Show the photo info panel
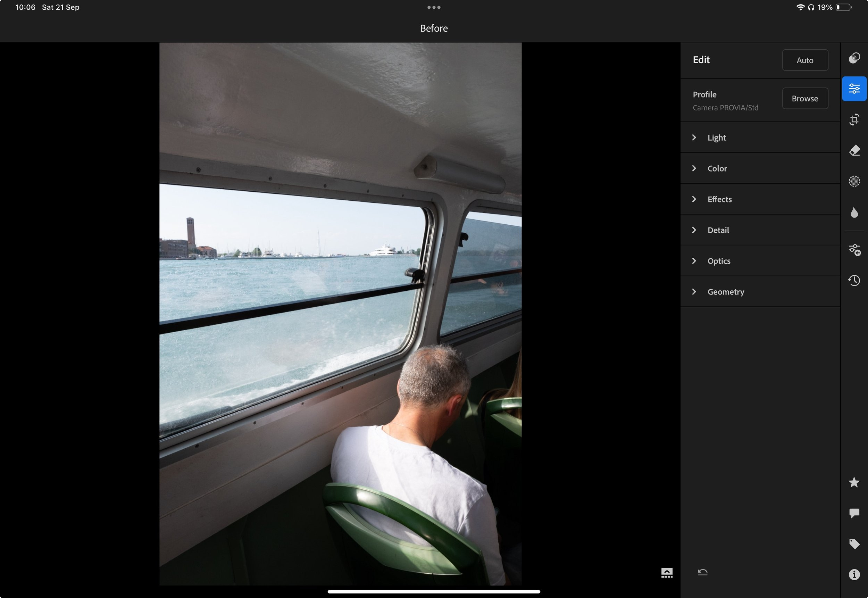Image resolution: width=868 pixels, height=598 pixels. coord(854,574)
